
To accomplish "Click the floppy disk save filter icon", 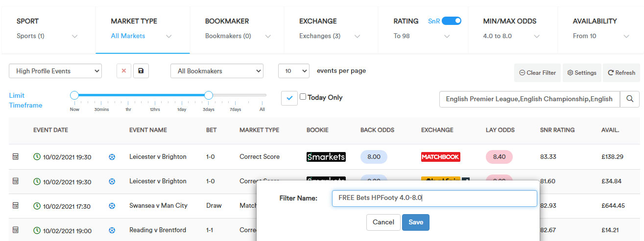I will (141, 71).
